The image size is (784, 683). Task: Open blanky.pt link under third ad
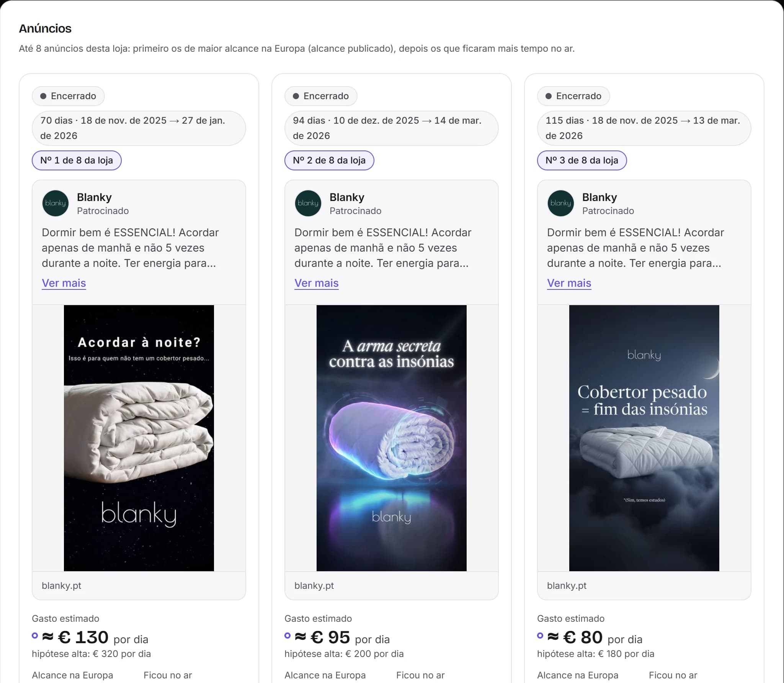(x=567, y=585)
